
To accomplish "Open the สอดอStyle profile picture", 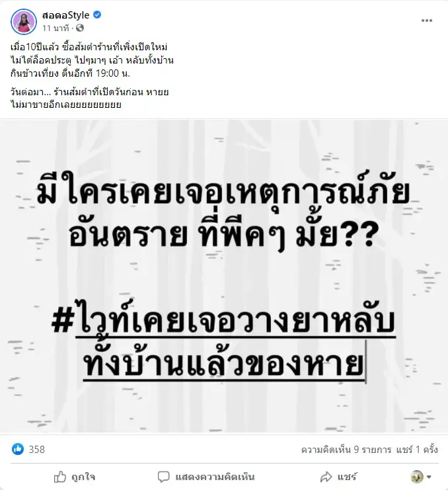I will pyautogui.click(x=24, y=22).
